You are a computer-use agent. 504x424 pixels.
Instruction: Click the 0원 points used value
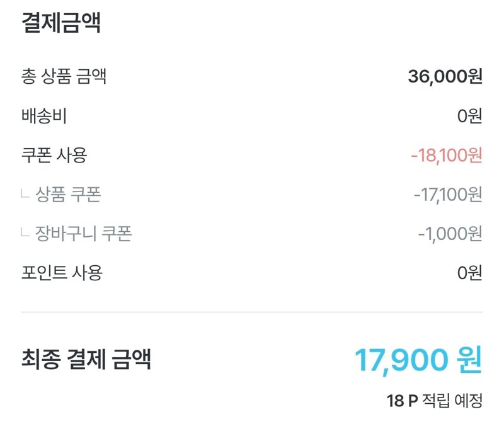469,273
